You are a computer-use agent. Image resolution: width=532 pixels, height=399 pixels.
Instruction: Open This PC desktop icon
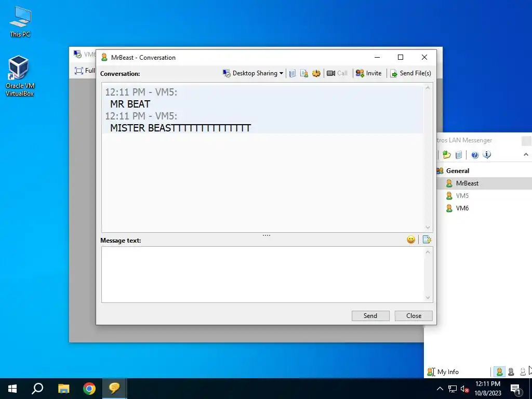point(20,21)
